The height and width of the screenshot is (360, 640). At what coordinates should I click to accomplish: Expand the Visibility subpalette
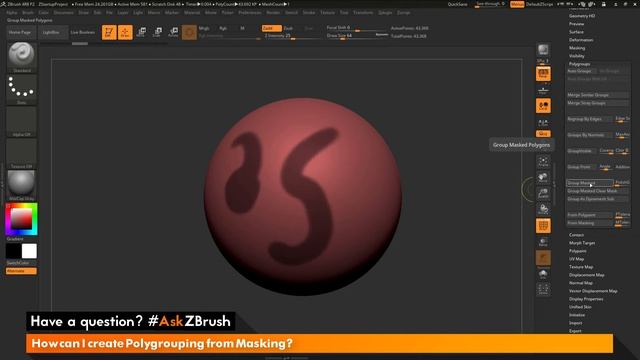(x=577, y=56)
